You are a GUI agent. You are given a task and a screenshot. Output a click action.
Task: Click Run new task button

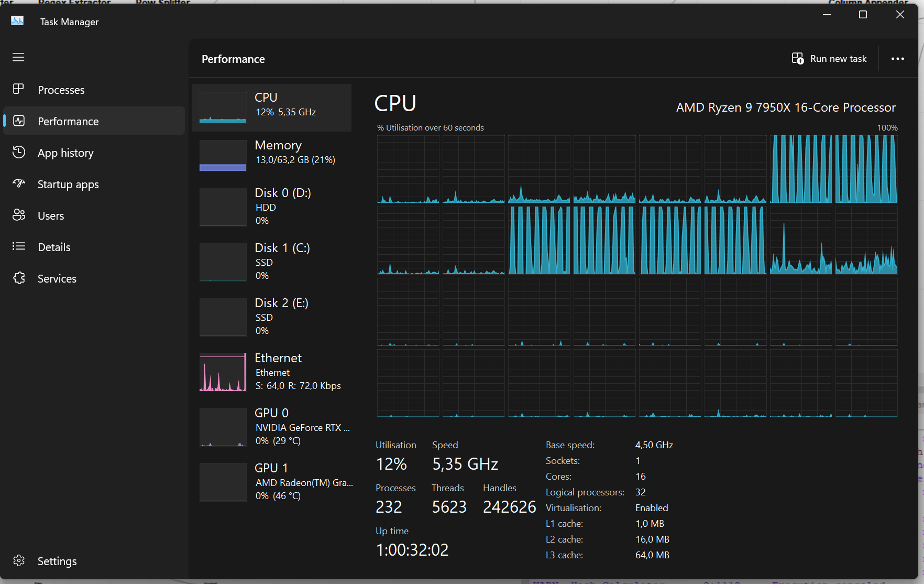829,59
